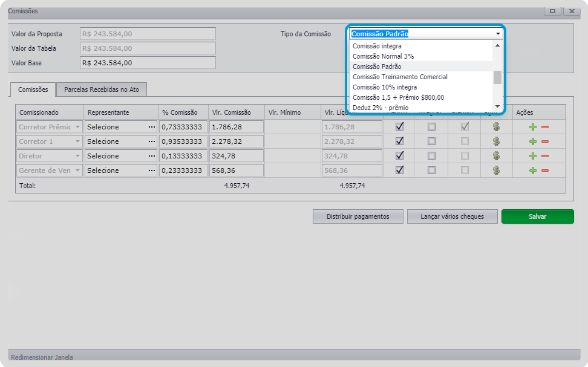Uncheck the first checked box in Gerente de Vendas row
The height and width of the screenshot is (367, 588).
click(400, 170)
